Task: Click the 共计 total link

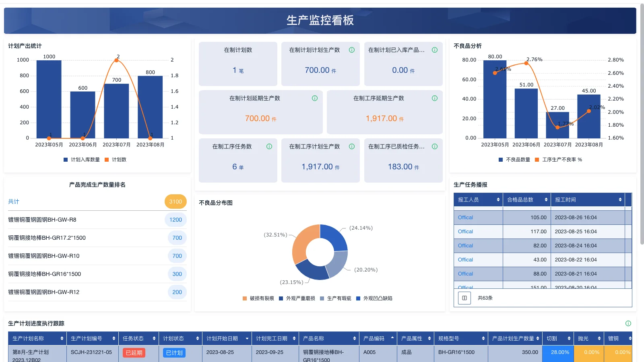Action: tap(13, 202)
